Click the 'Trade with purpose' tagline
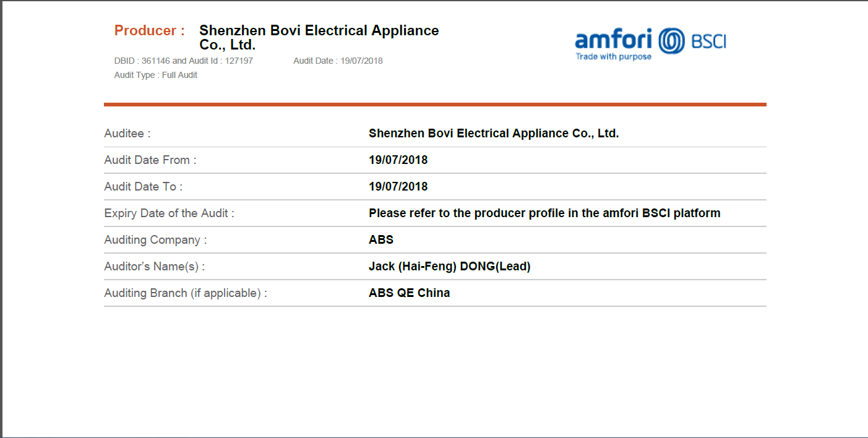The image size is (868, 438). pos(614,56)
